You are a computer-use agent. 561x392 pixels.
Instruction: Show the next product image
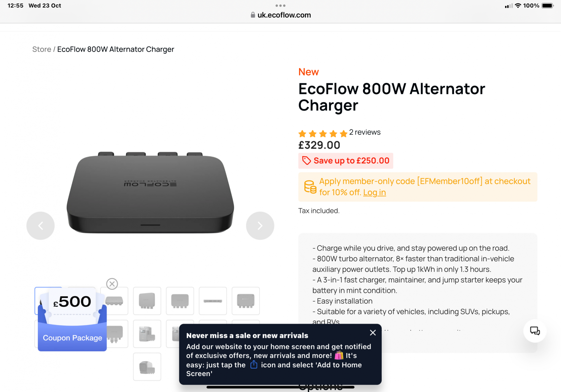260,226
